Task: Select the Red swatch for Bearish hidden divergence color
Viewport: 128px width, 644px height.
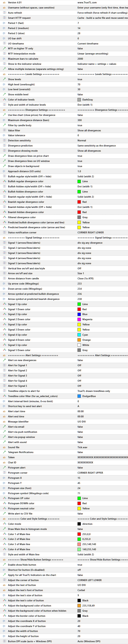Action: (x=79, y=212)
